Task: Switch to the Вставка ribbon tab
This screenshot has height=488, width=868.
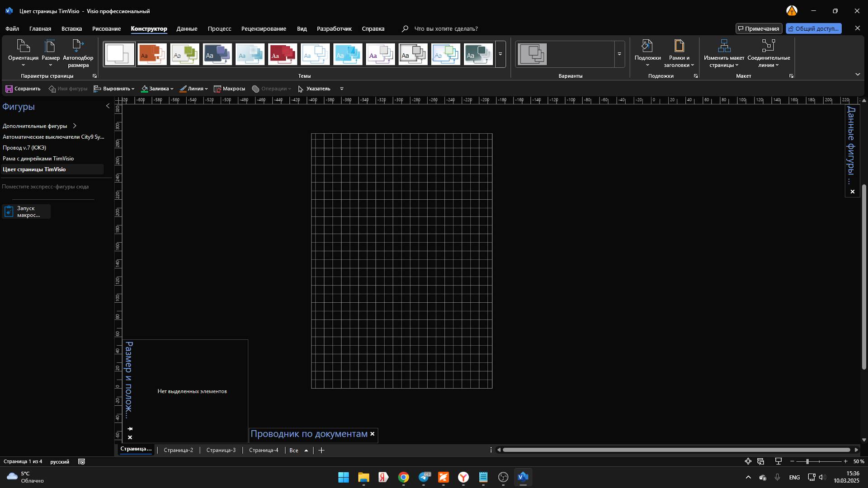Action: click(71, 28)
